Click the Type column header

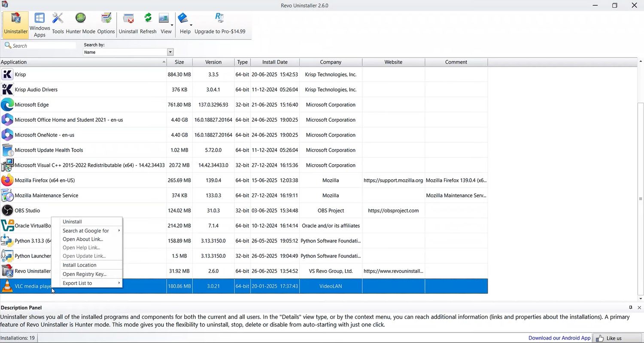(x=243, y=62)
